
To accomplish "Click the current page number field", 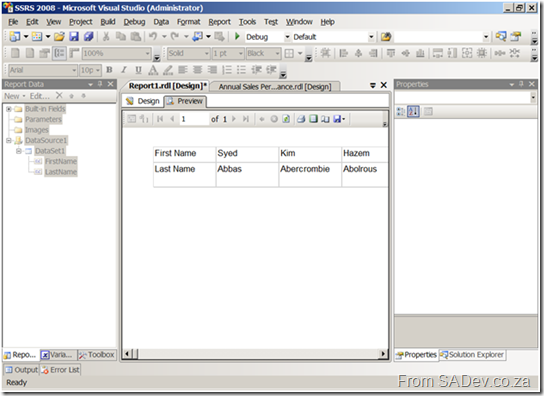I will (x=194, y=119).
